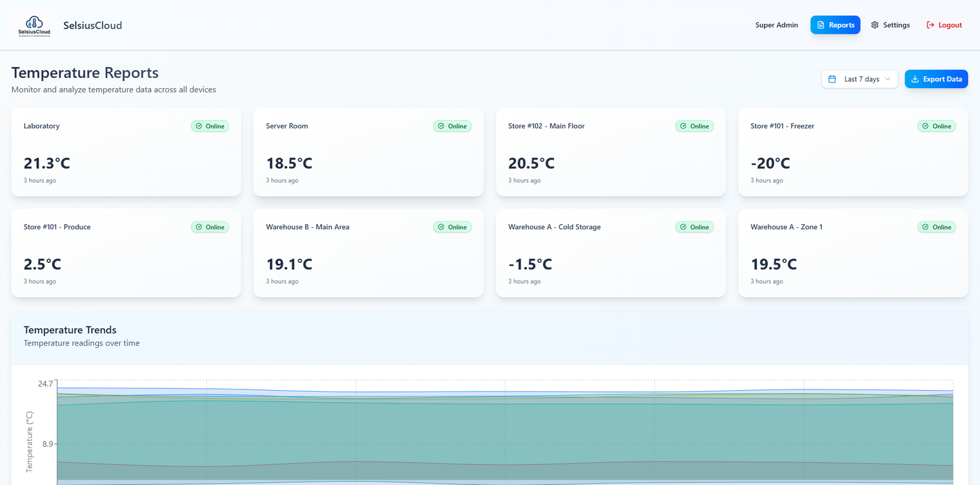Click check icon on Warehouse A Cold Storage badge
This screenshot has width=980, height=485.
(x=684, y=227)
